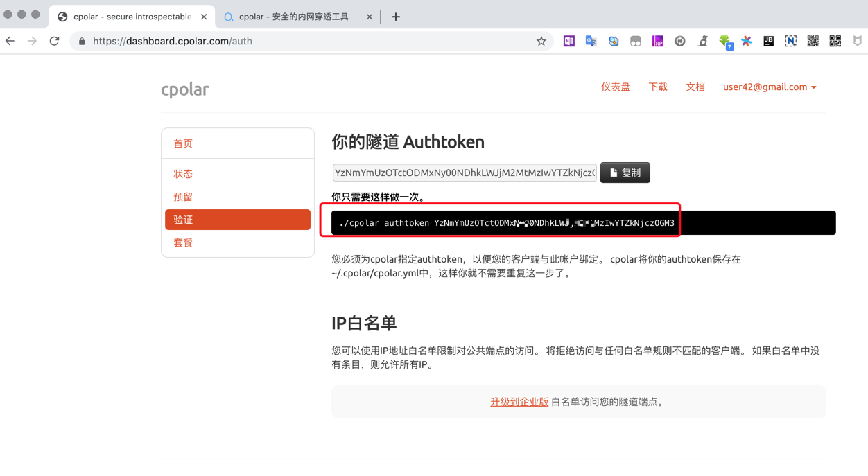This screenshot has height=476, width=868.
Task: Open 仪表盘 in top navigation
Action: click(616, 87)
